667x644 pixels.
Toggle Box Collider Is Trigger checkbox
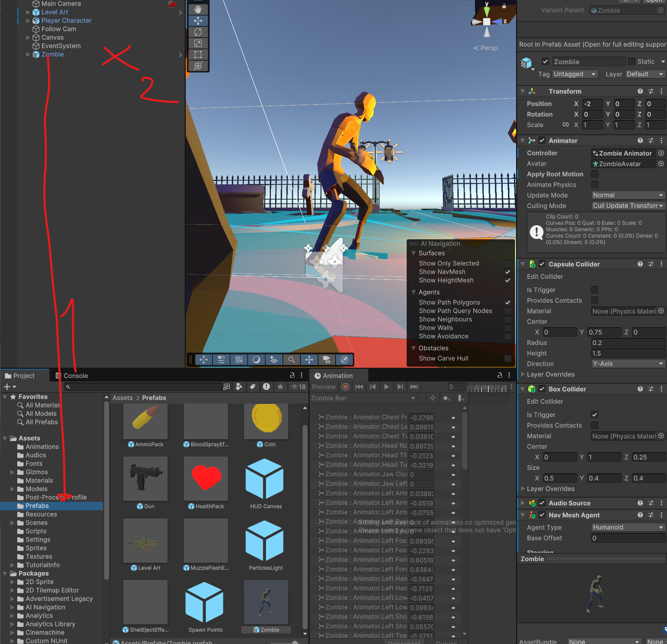[595, 415]
